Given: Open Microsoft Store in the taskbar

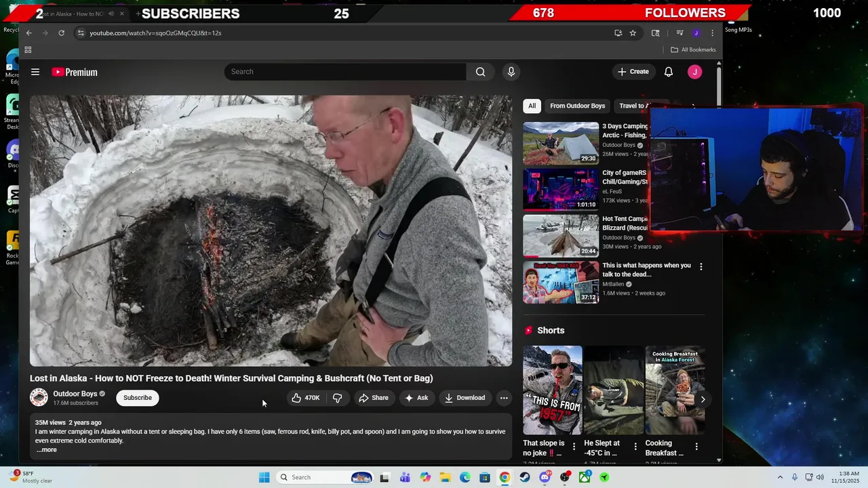Looking at the screenshot, I should [485, 477].
